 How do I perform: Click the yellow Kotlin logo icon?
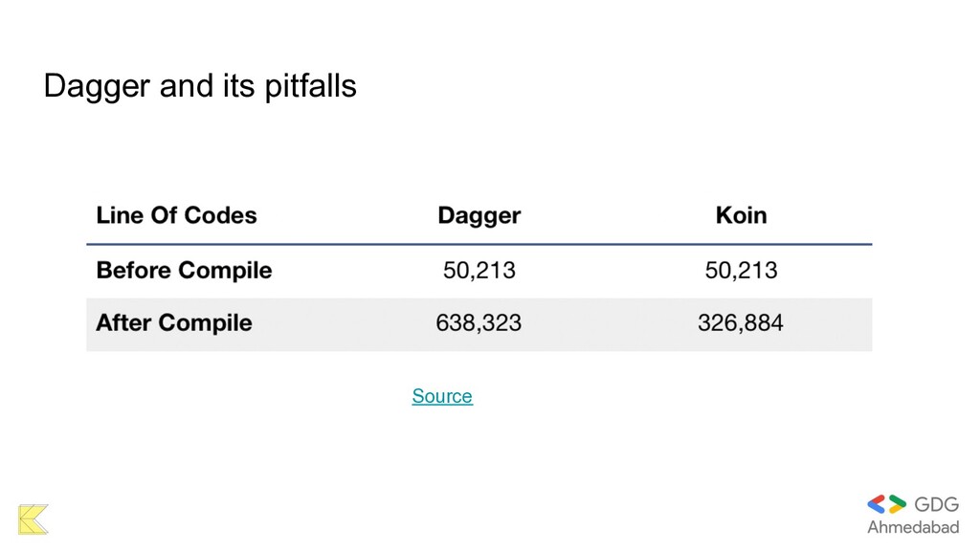(x=33, y=518)
